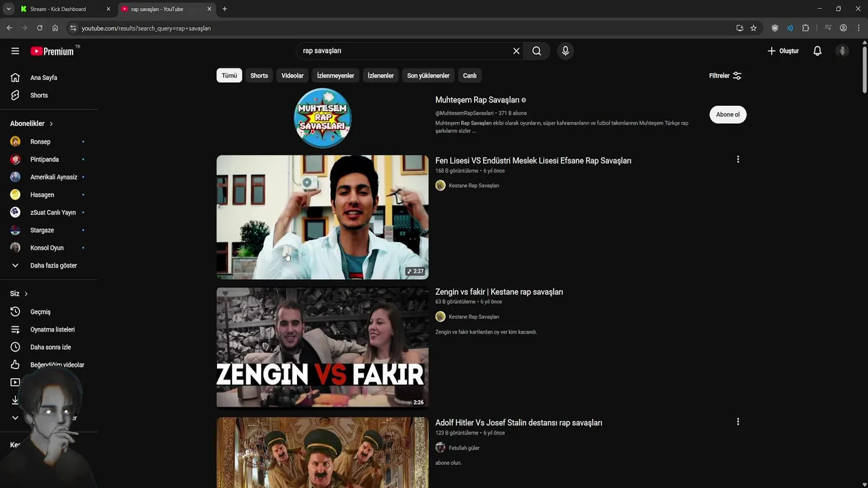Select the Canlı filter chip
The width and height of the screenshot is (868, 488).
point(469,76)
